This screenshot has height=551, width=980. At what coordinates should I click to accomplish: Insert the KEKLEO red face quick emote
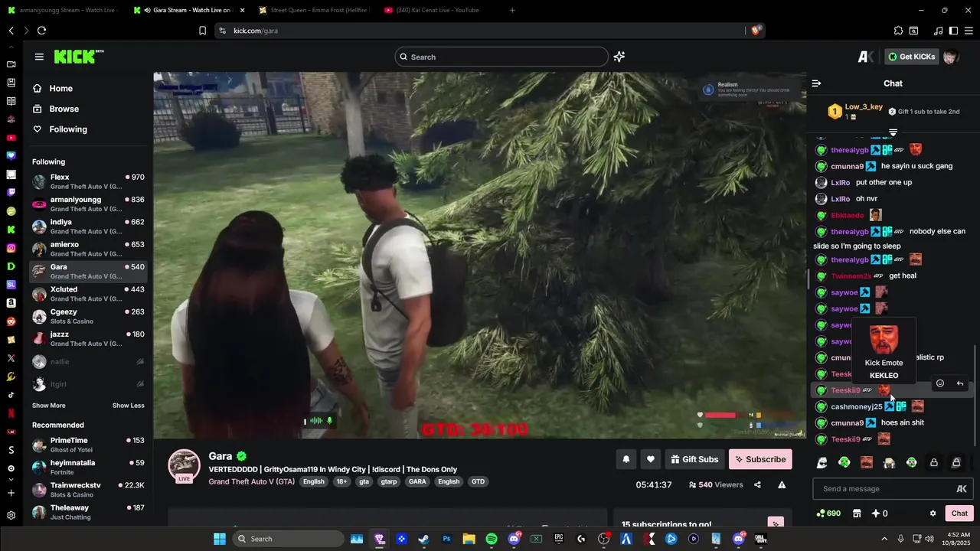point(867,462)
